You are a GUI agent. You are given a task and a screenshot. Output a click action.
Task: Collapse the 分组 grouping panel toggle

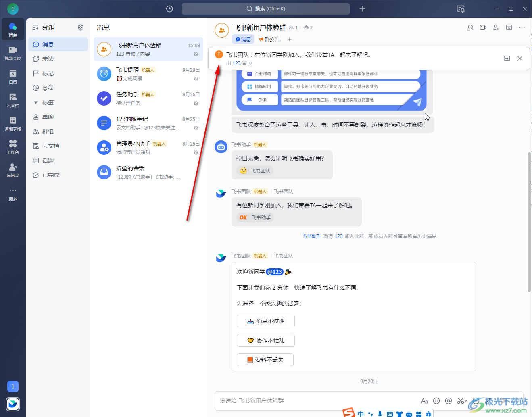click(x=35, y=27)
